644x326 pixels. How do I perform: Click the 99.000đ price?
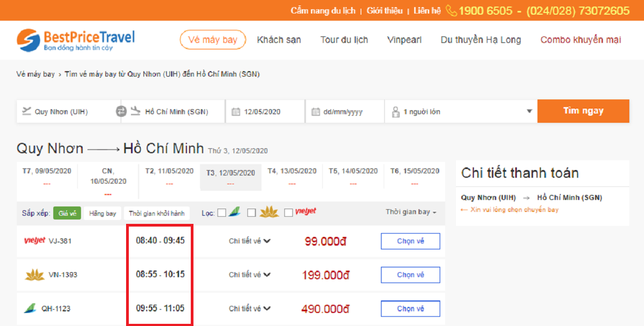coord(326,241)
